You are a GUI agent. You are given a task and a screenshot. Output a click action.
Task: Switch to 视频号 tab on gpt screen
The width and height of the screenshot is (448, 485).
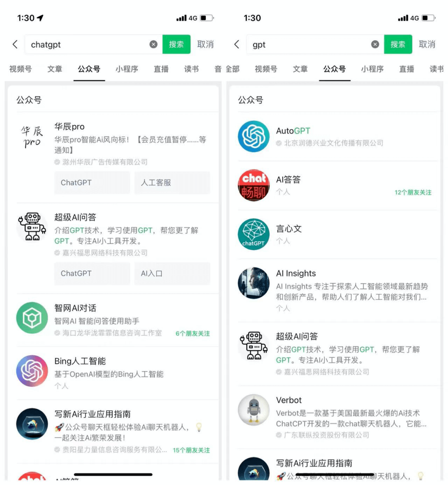pos(266,69)
